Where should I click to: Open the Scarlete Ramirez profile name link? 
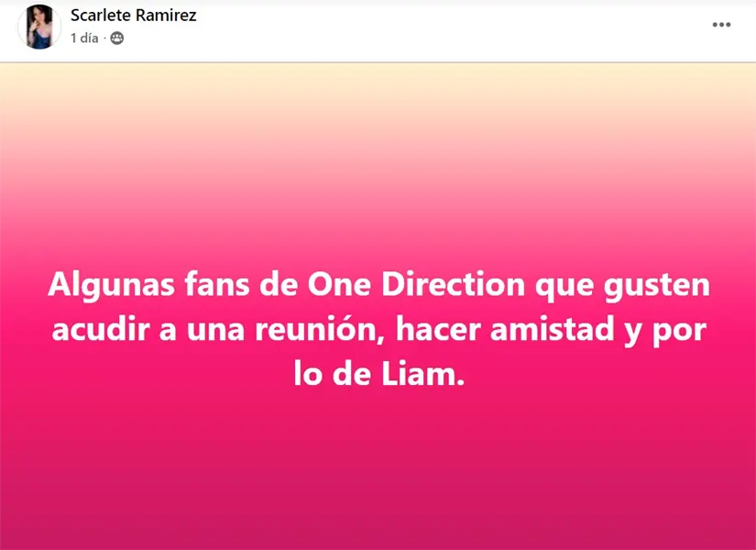click(134, 16)
